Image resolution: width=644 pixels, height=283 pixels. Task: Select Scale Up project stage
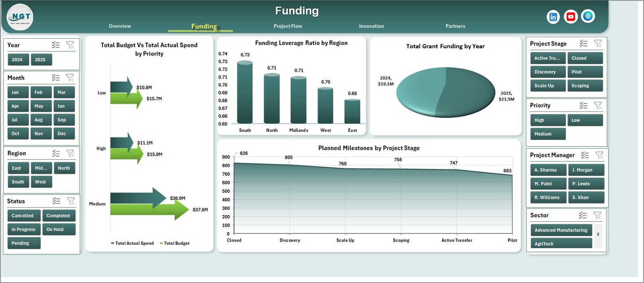point(548,85)
